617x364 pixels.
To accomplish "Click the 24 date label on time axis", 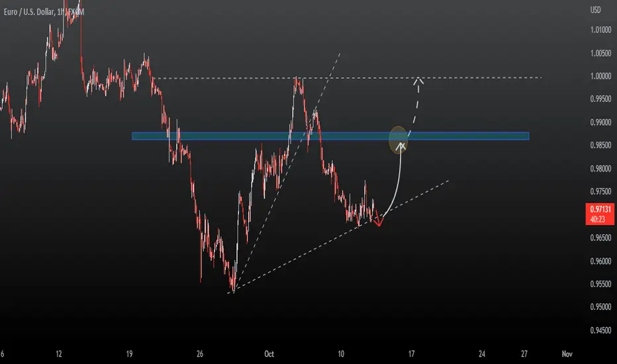I will pos(482,354).
